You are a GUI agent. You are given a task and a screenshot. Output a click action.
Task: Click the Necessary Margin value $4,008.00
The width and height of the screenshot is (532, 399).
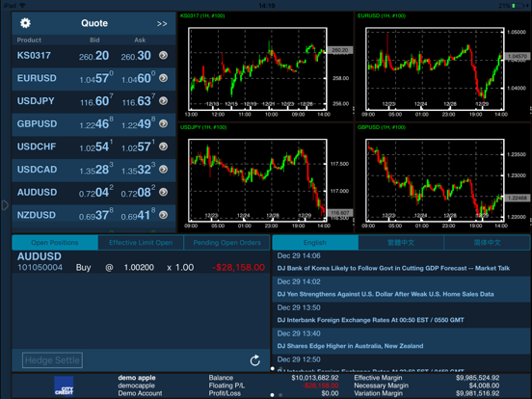[x=484, y=386]
